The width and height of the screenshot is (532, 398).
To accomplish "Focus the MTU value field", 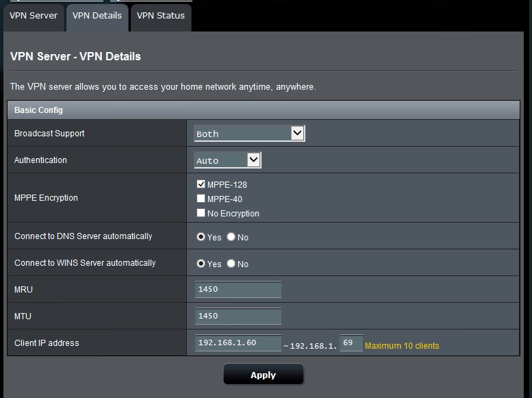I will point(238,316).
